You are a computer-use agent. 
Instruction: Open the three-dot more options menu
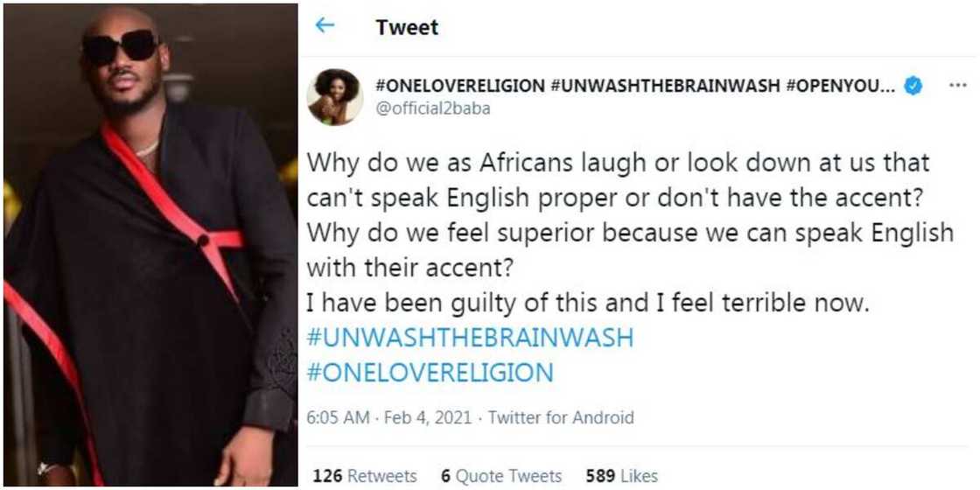[958, 86]
